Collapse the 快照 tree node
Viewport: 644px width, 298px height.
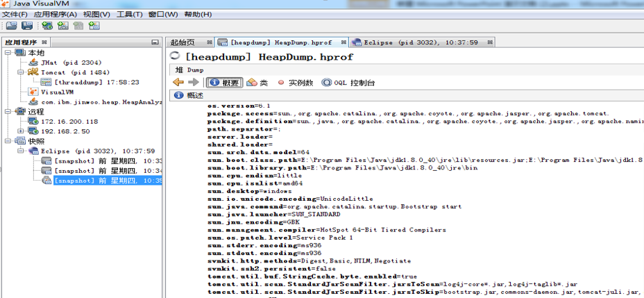8,141
